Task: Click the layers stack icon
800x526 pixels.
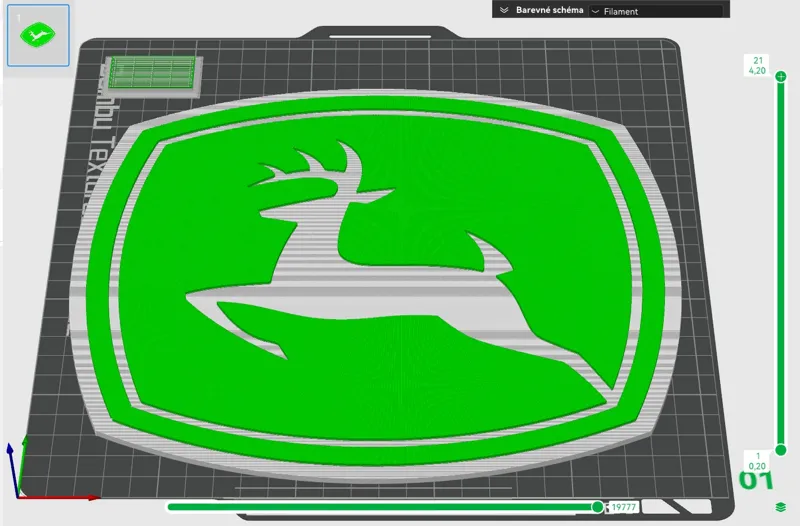Action: click(x=780, y=507)
